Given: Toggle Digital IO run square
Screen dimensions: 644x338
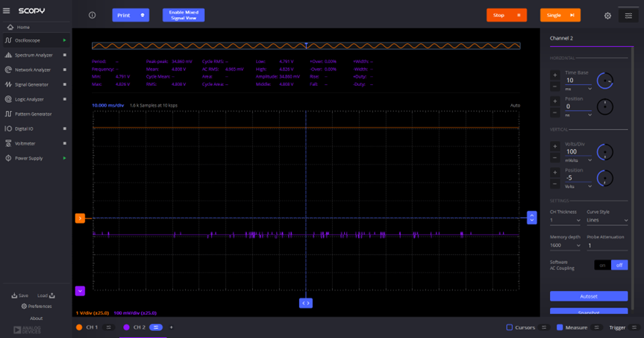Looking at the screenshot, I should pyautogui.click(x=64, y=129).
